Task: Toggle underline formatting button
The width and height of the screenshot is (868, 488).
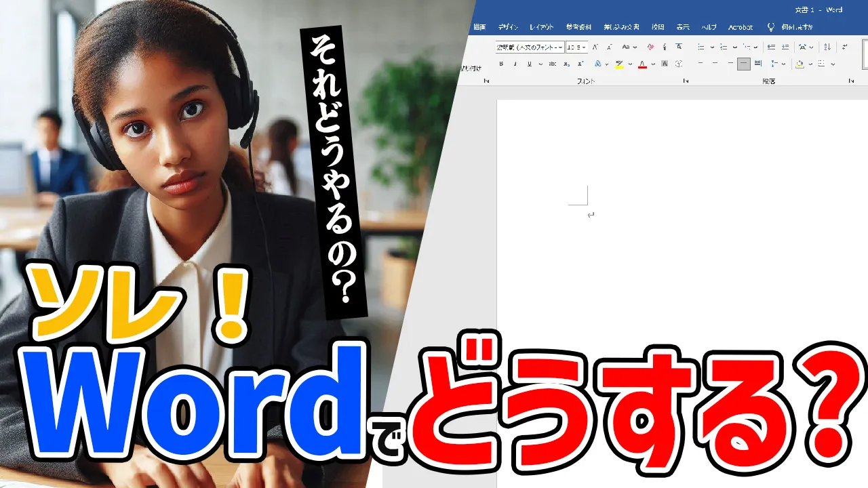Action: click(528, 64)
